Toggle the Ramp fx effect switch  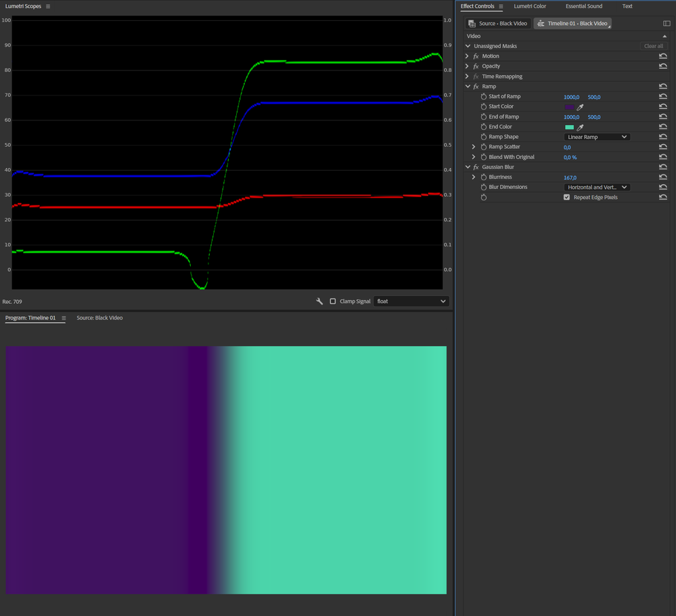(x=476, y=86)
